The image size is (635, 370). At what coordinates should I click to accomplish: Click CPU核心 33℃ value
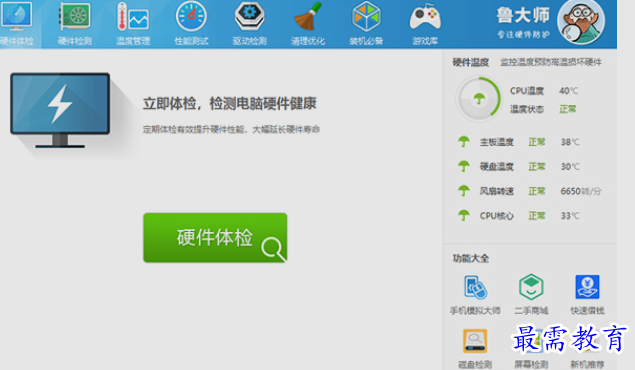click(x=570, y=216)
